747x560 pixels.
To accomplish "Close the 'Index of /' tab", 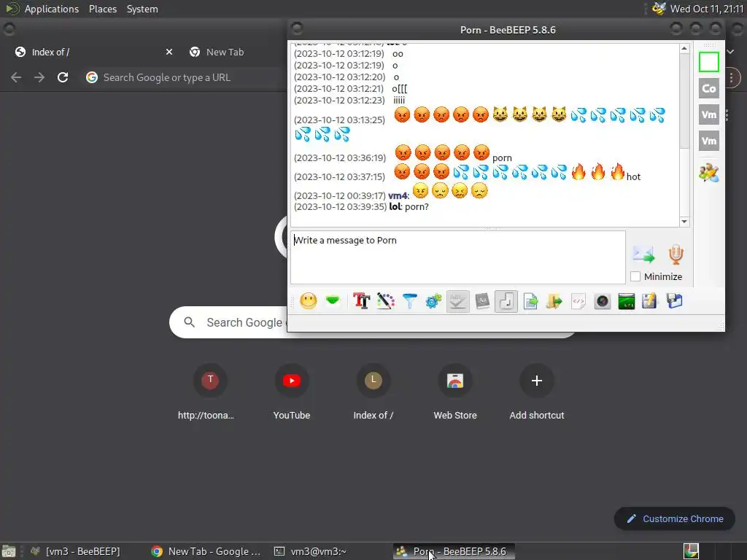I will coord(169,52).
